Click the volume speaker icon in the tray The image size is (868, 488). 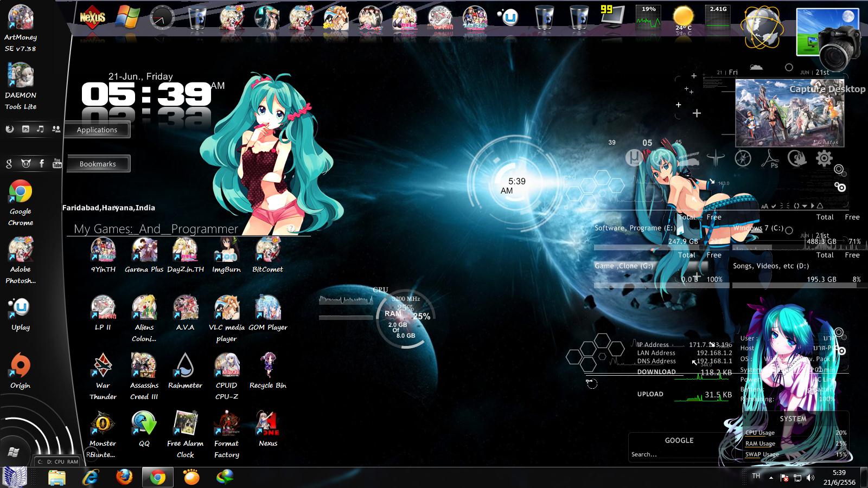(810, 478)
